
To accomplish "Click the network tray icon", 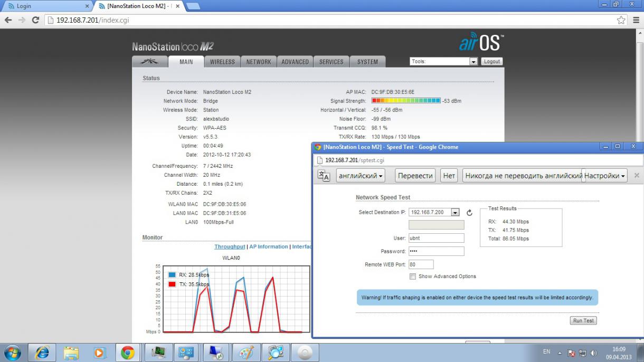I will [582, 353].
